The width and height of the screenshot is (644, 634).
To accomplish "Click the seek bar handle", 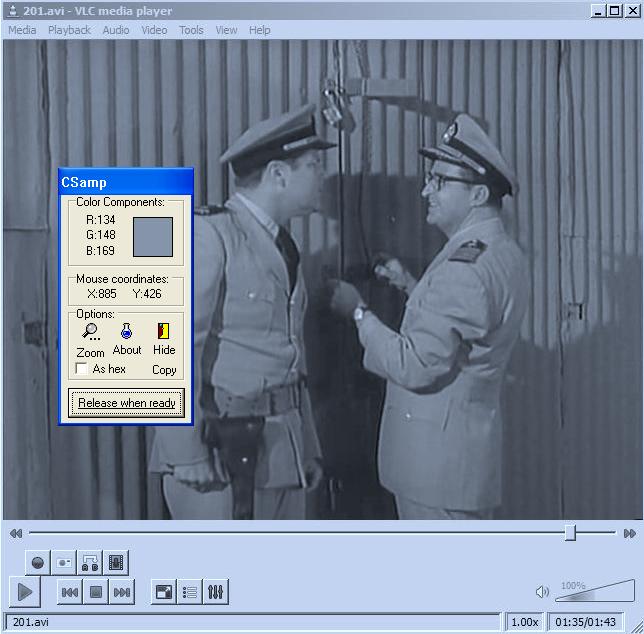I will click(570, 533).
